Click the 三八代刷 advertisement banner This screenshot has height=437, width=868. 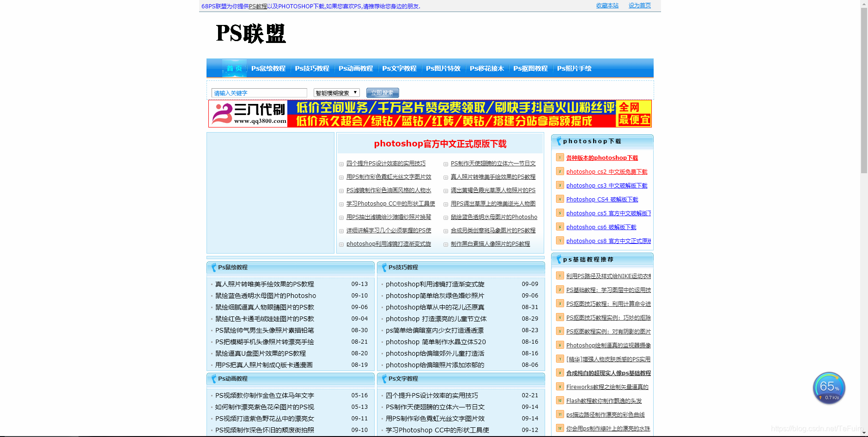430,114
